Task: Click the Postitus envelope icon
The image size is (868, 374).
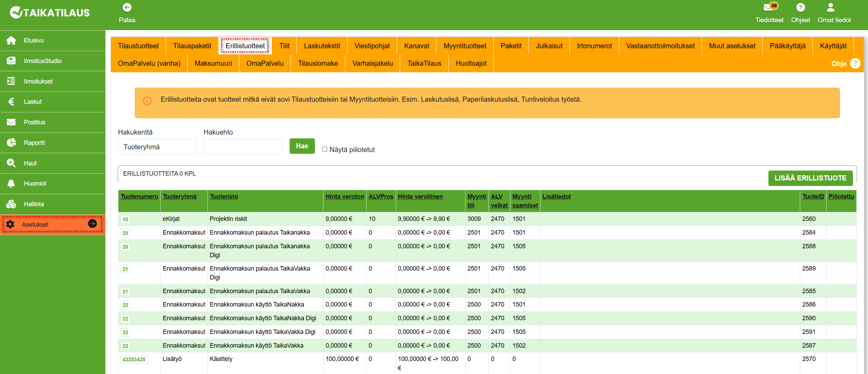Action: pos(11,122)
